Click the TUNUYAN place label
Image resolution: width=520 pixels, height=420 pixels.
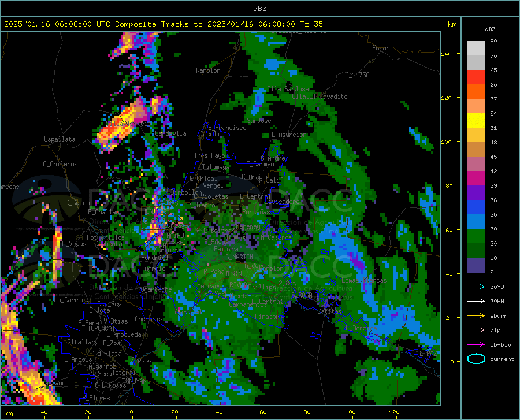tap(134, 381)
